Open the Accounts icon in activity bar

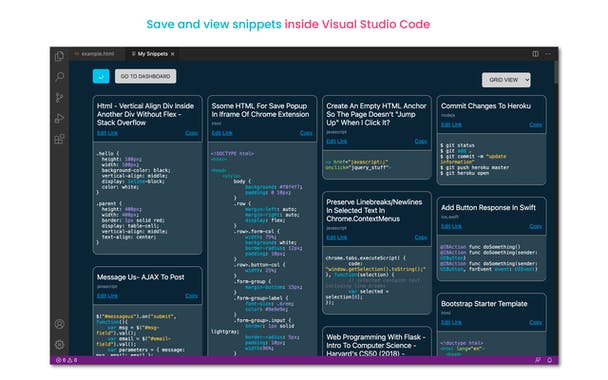click(x=59, y=324)
